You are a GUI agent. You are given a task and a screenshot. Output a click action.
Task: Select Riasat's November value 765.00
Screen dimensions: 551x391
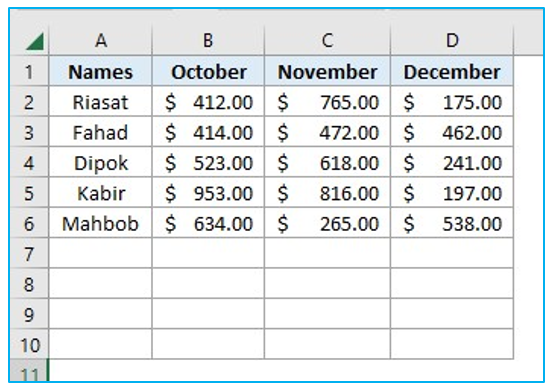click(327, 102)
